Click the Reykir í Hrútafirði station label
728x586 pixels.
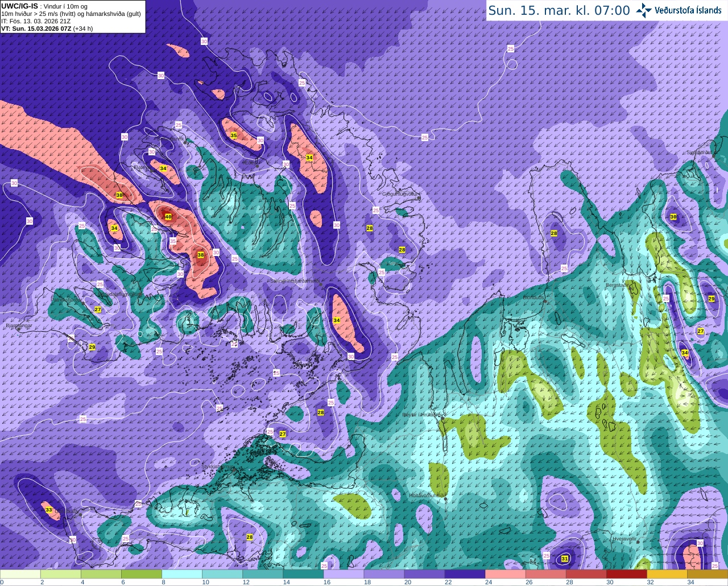click(421, 415)
